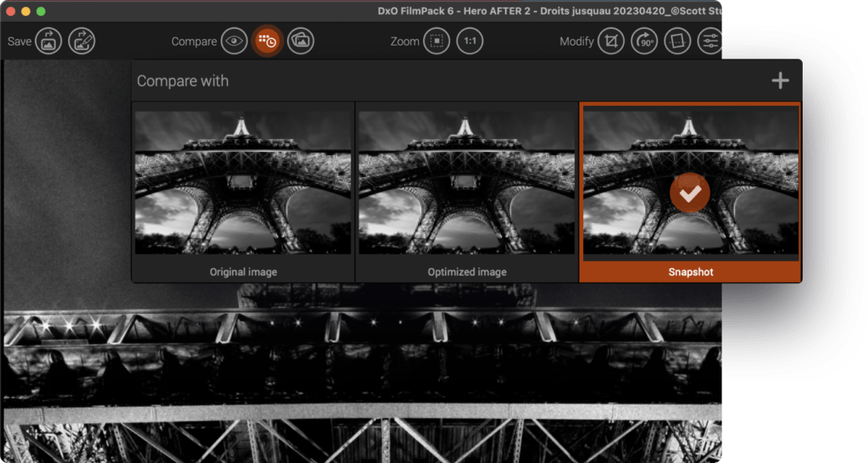Add a new snapshot with plus icon

[x=780, y=81]
